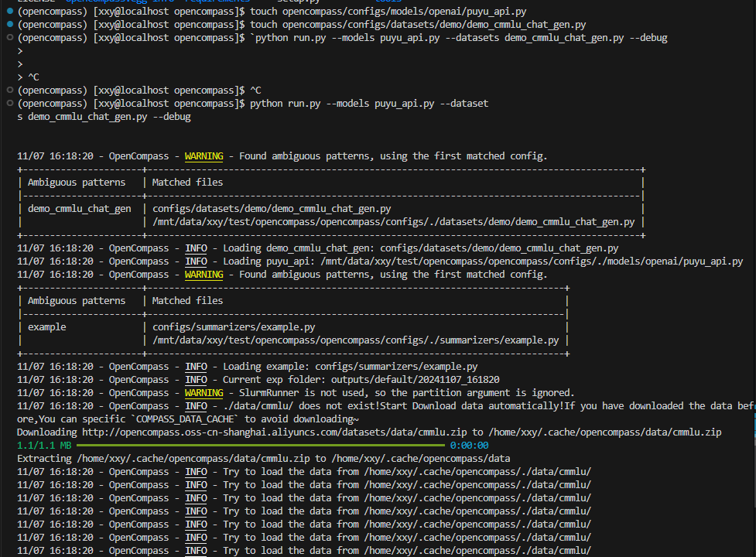Image resolution: width=756 pixels, height=557 pixels.
Task: Open the cmmlu.zip path in the Extracting line
Action: [193, 459]
